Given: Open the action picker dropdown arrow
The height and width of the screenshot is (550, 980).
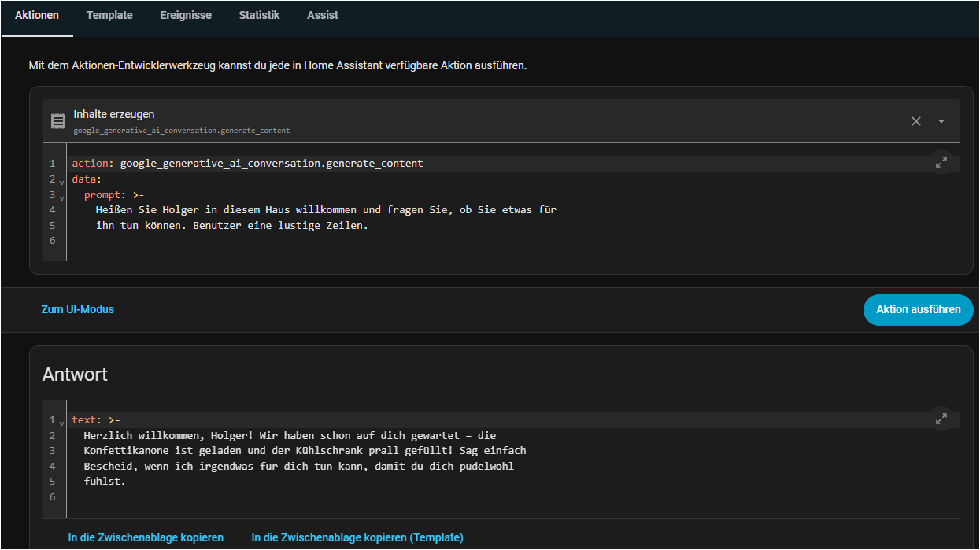Looking at the screenshot, I should click(x=941, y=121).
